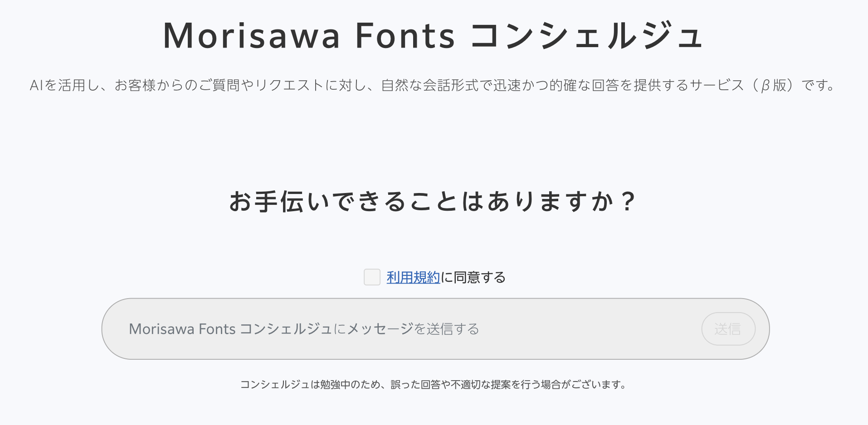Image resolution: width=868 pixels, height=425 pixels.
Task: Click コンシェルジュ in the large page title
Action: point(586,36)
